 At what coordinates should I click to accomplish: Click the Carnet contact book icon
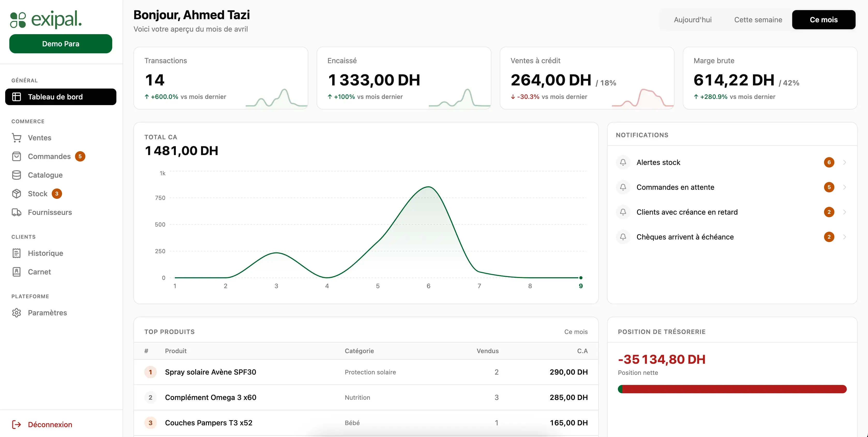click(17, 272)
